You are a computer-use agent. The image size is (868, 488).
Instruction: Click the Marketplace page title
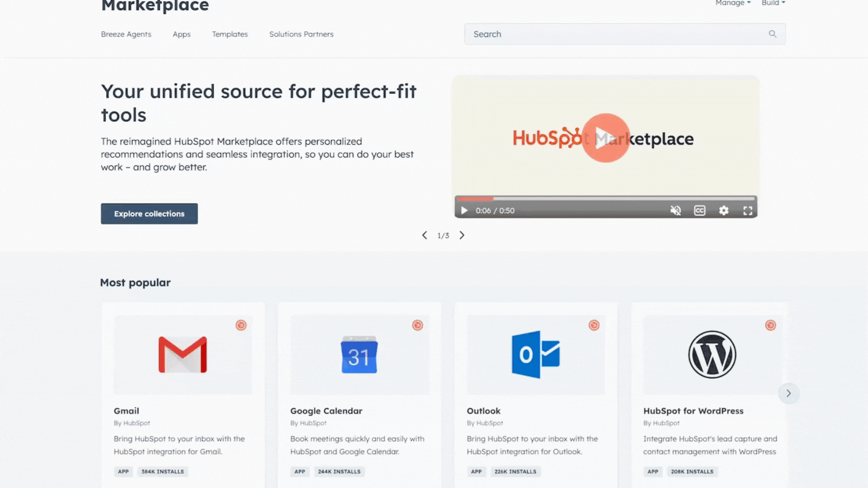point(155,6)
